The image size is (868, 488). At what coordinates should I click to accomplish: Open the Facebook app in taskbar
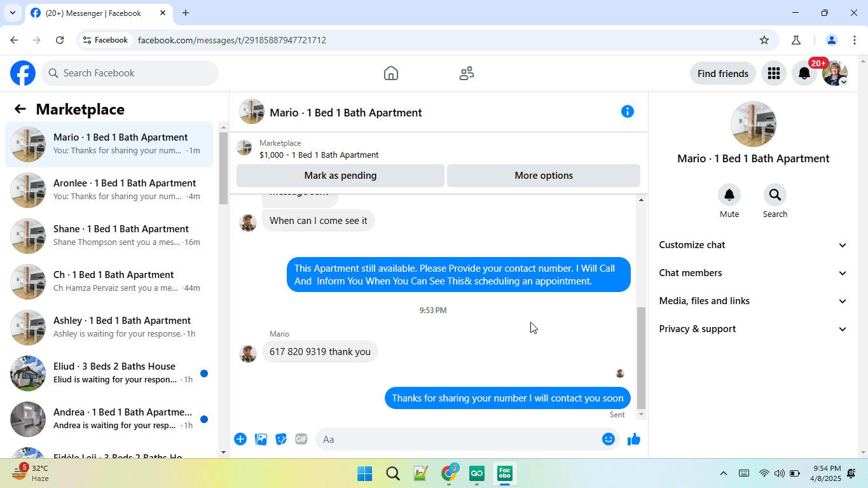[x=505, y=473]
